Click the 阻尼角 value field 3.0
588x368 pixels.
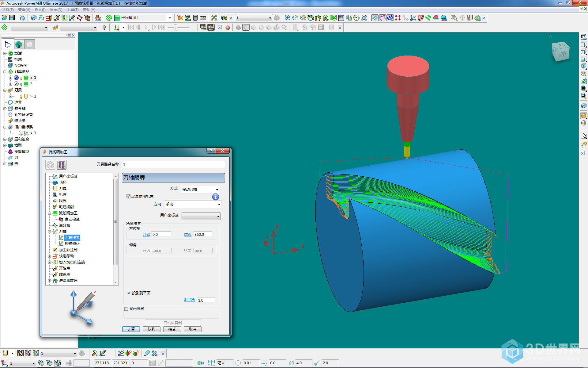206,300
